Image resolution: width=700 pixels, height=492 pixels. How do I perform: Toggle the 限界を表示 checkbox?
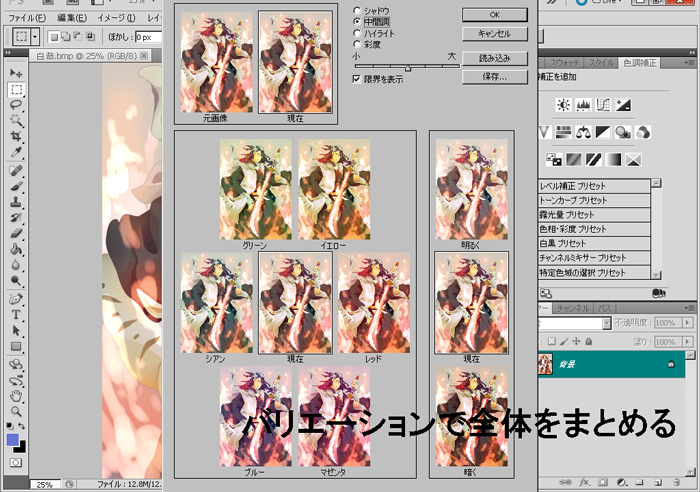click(358, 79)
